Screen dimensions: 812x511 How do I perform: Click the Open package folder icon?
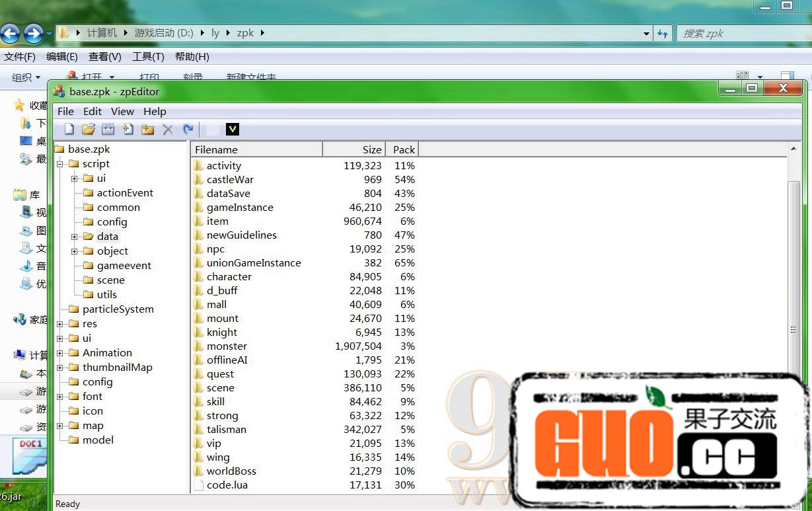tap(89, 130)
